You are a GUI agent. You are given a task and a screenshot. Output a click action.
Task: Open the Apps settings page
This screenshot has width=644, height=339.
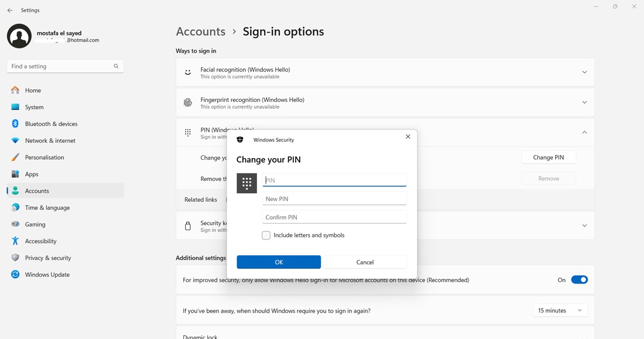coord(32,174)
